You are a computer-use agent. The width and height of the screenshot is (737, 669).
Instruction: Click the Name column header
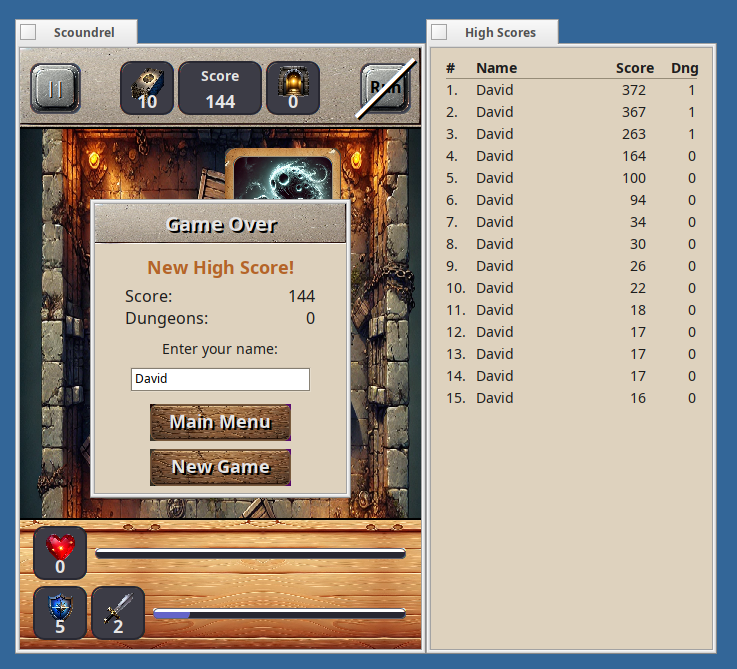click(496, 68)
